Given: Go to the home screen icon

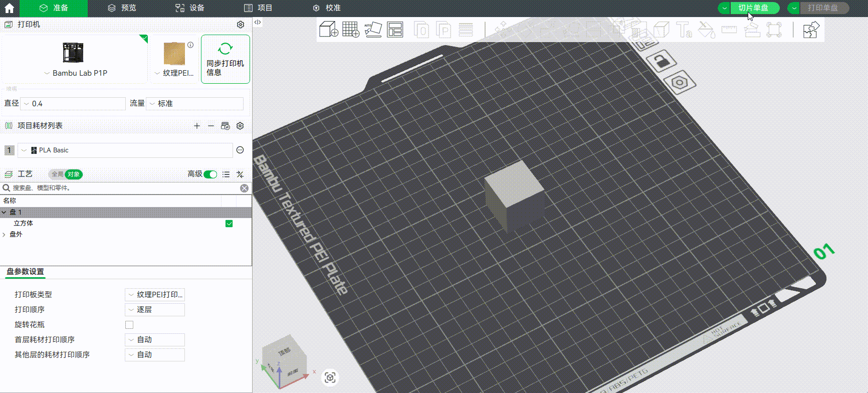Looking at the screenshot, I should 9,8.
